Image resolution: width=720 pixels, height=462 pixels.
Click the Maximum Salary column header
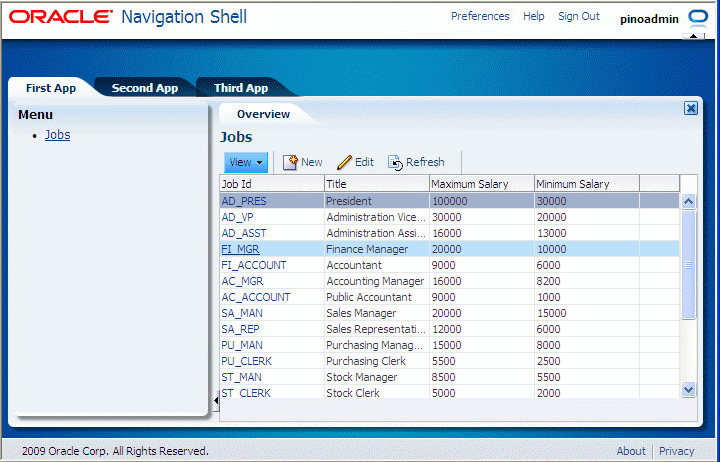point(482,184)
